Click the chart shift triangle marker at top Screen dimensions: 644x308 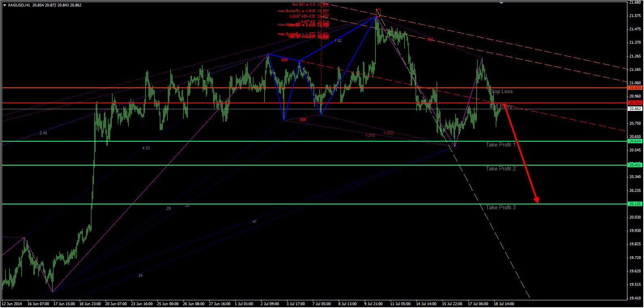coord(502,3)
